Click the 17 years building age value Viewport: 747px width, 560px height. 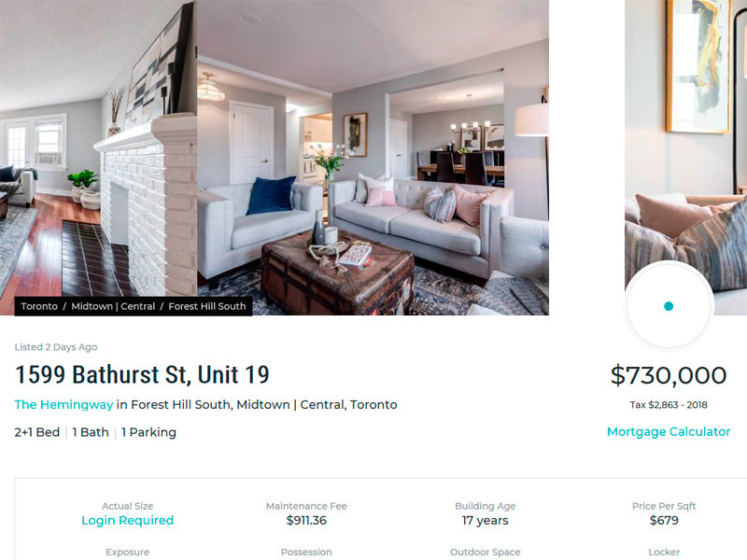(x=485, y=521)
